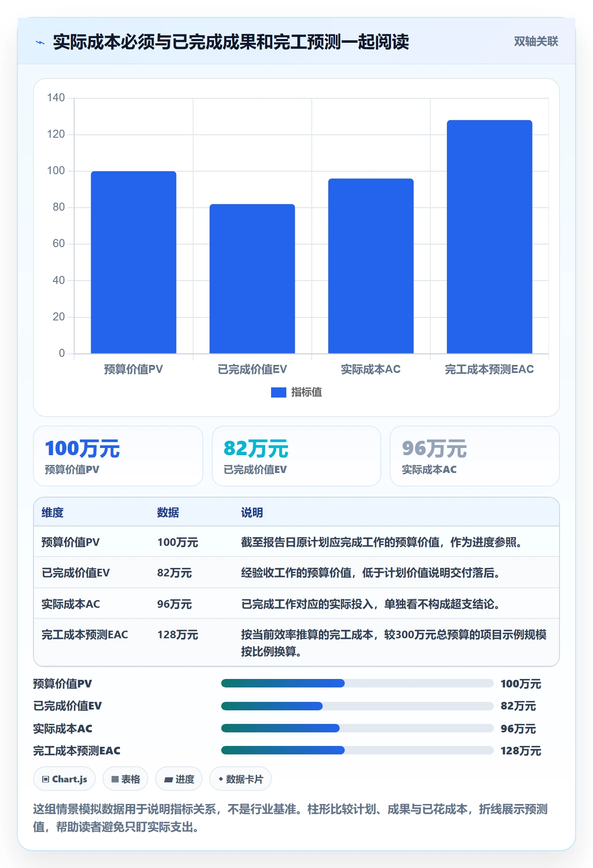Screen dimensions: 593x868
Task: Click the 双轴关联 label in header
Action: [536, 41]
